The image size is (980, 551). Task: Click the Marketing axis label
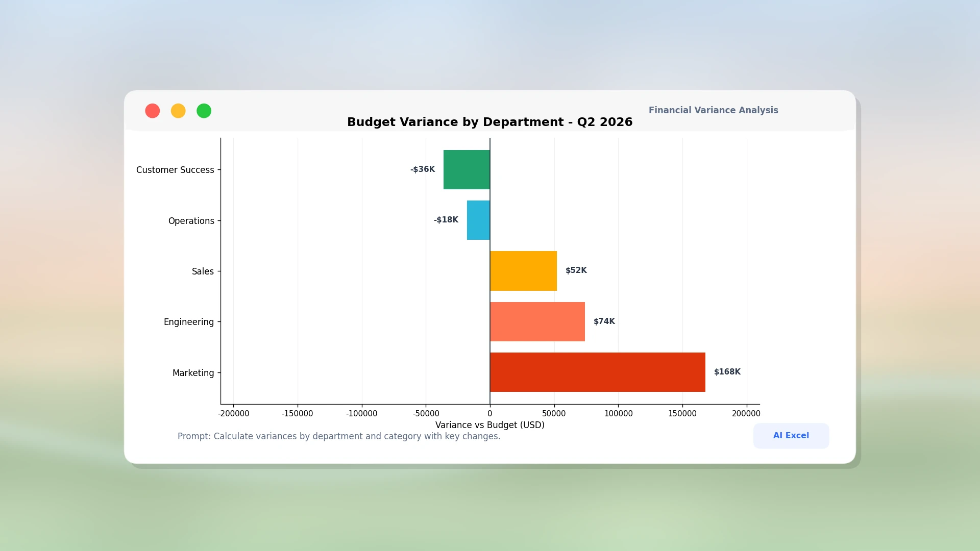193,373
